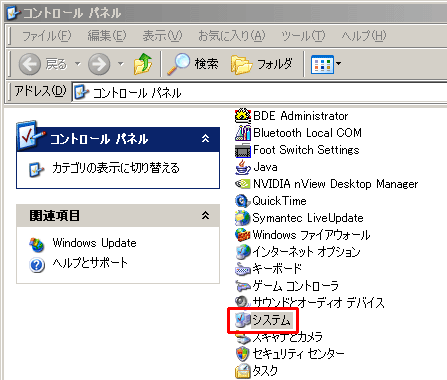Viewport: 447px width, 380px height.
Task: Open the スキャナとカメラ icon
Action: 243,338
